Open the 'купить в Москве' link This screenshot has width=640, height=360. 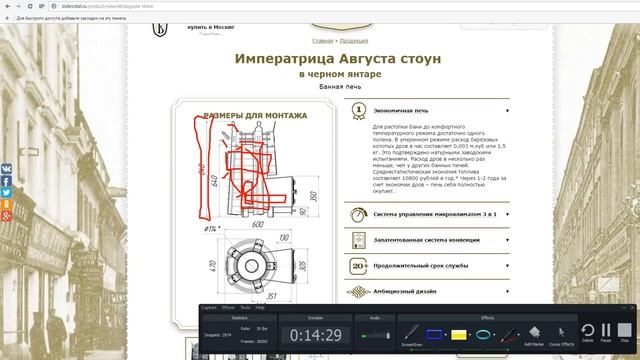pos(211,27)
